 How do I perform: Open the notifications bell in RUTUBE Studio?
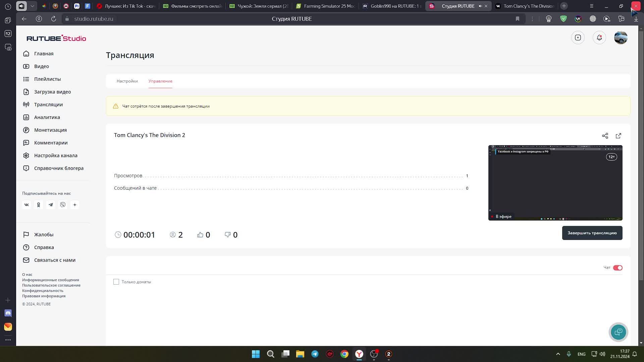(599, 38)
